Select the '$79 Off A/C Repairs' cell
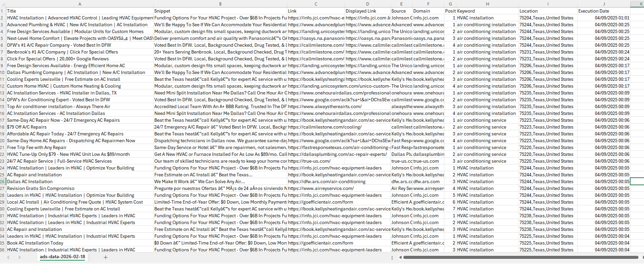Screen dimensions: 644x264 pyautogui.click(x=27, y=127)
